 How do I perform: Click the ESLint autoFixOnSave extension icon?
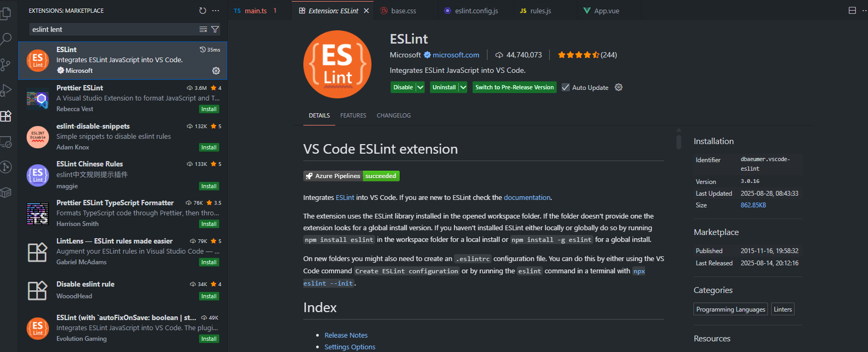38,329
